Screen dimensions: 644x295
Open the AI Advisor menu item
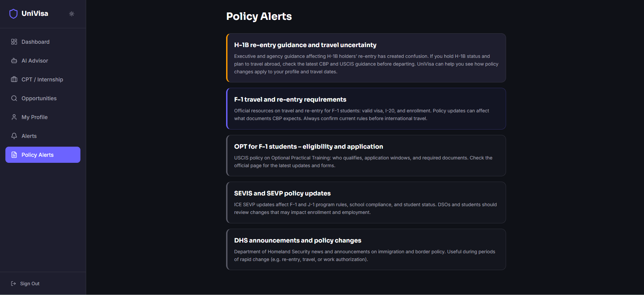click(x=35, y=61)
